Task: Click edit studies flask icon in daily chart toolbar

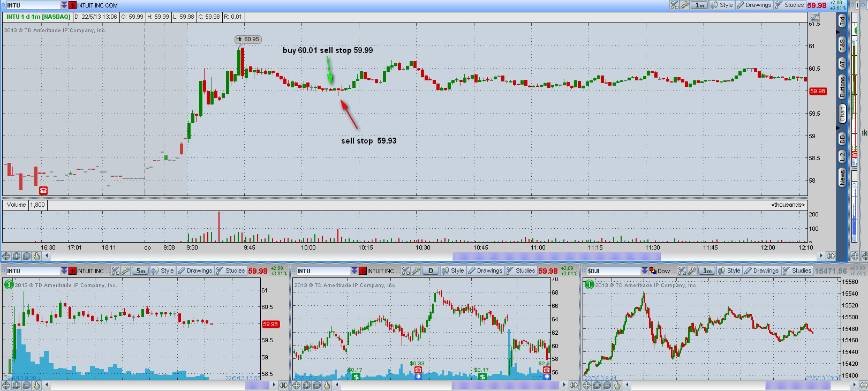Action: (x=406, y=271)
